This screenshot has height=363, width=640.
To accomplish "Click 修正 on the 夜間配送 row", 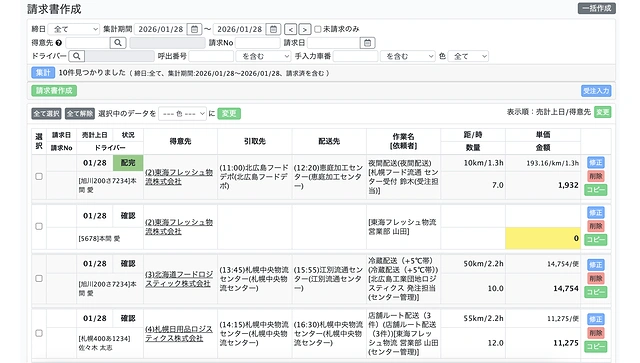I will point(596,163).
